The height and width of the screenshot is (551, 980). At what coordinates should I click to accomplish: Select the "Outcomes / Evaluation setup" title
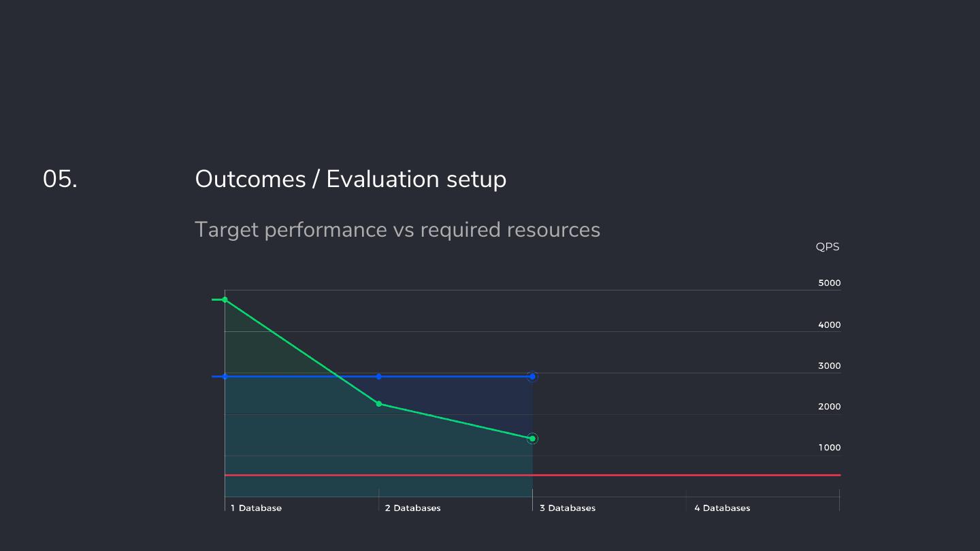[350, 180]
